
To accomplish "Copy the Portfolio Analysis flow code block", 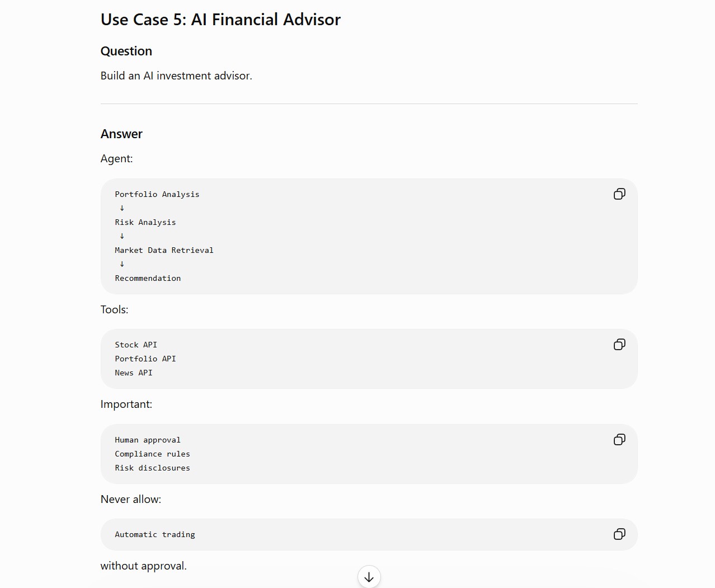I will (619, 194).
